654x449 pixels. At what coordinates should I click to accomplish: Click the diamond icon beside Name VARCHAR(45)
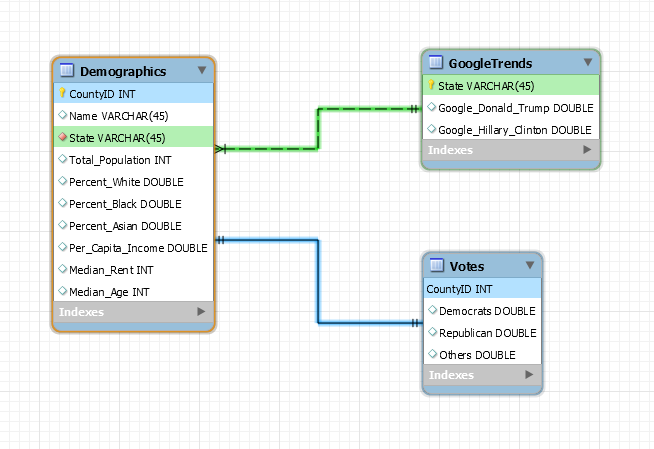tap(63, 115)
